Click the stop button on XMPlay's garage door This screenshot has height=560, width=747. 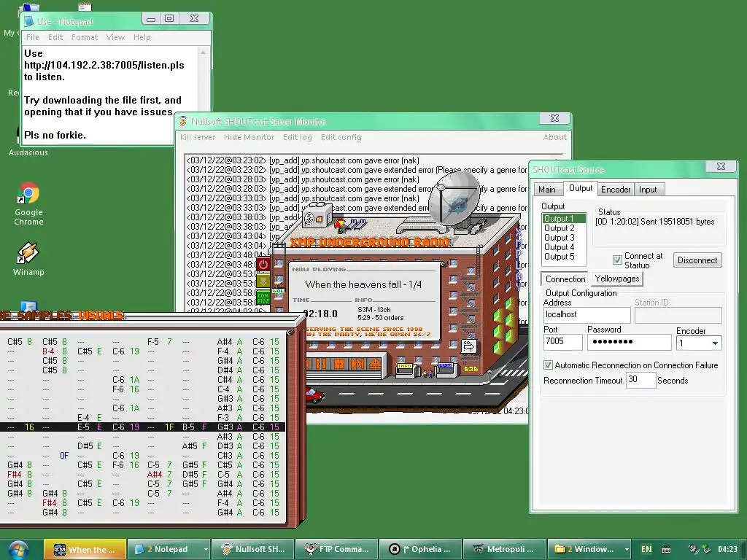[338, 365]
